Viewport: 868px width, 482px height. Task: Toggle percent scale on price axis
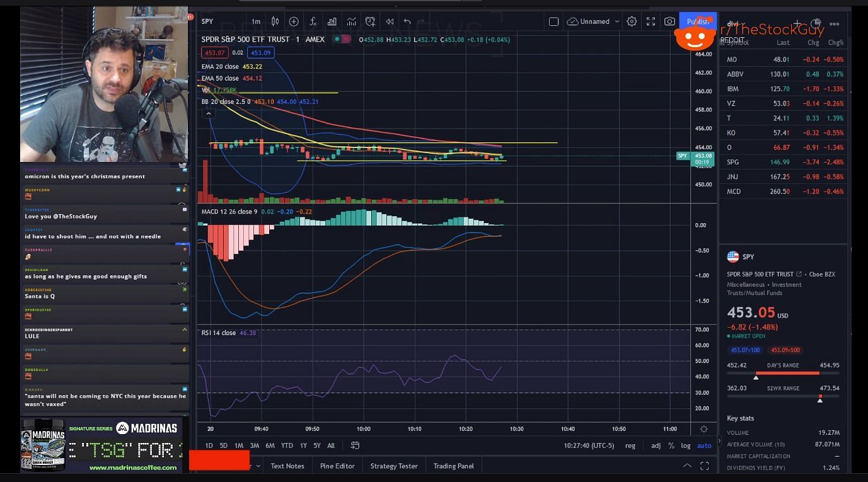tap(671, 445)
